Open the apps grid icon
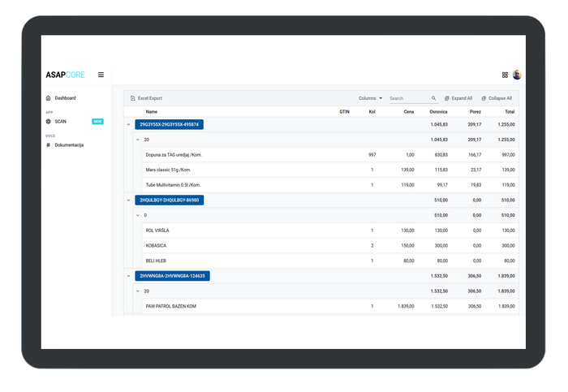Image resolution: width=568 pixels, height=392 pixels. pyautogui.click(x=505, y=75)
